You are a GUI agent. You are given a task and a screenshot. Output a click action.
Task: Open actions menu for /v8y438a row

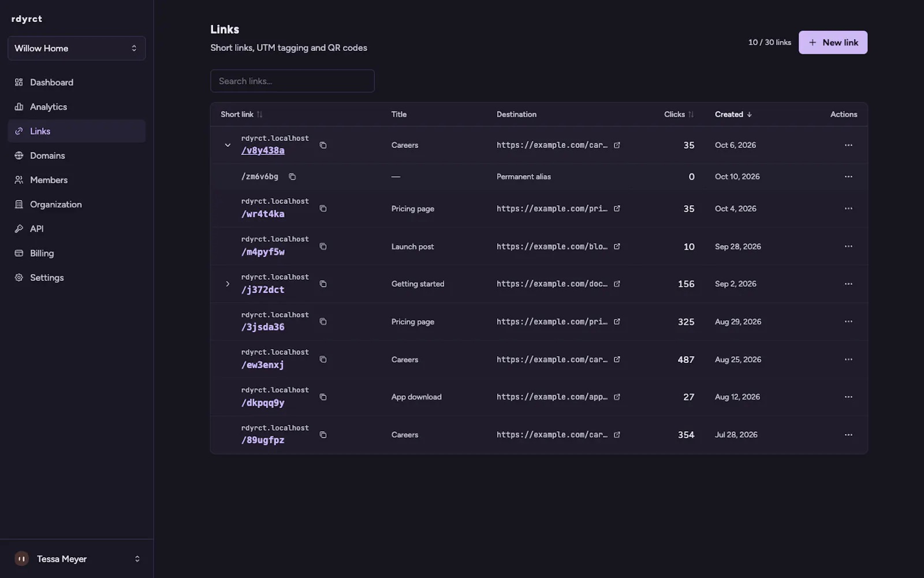(848, 145)
